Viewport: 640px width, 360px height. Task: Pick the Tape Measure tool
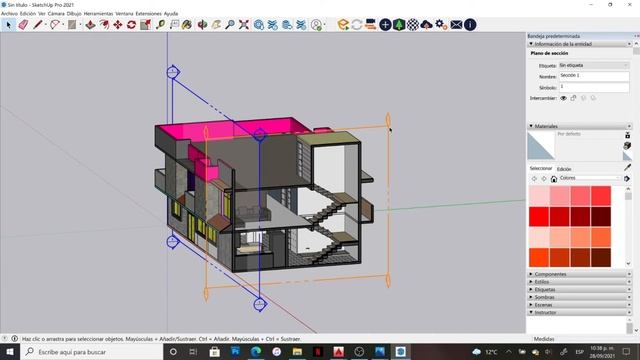click(x=160, y=25)
